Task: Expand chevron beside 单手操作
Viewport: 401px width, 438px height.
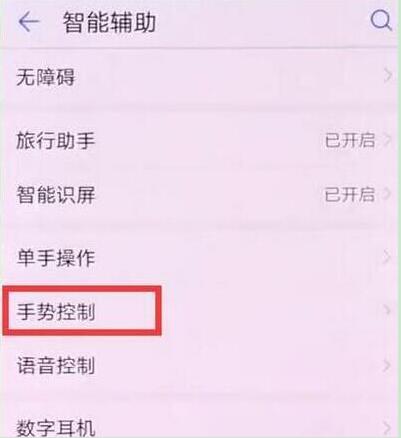Action: [x=387, y=257]
